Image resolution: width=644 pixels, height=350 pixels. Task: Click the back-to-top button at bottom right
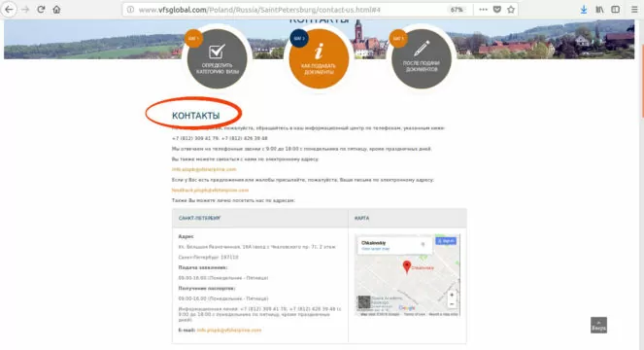pyautogui.click(x=598, y=325)
